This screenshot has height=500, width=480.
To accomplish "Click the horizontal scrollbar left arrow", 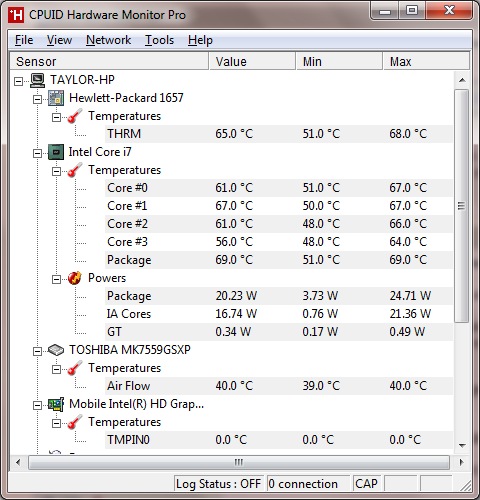I will [x=18, y=462].
